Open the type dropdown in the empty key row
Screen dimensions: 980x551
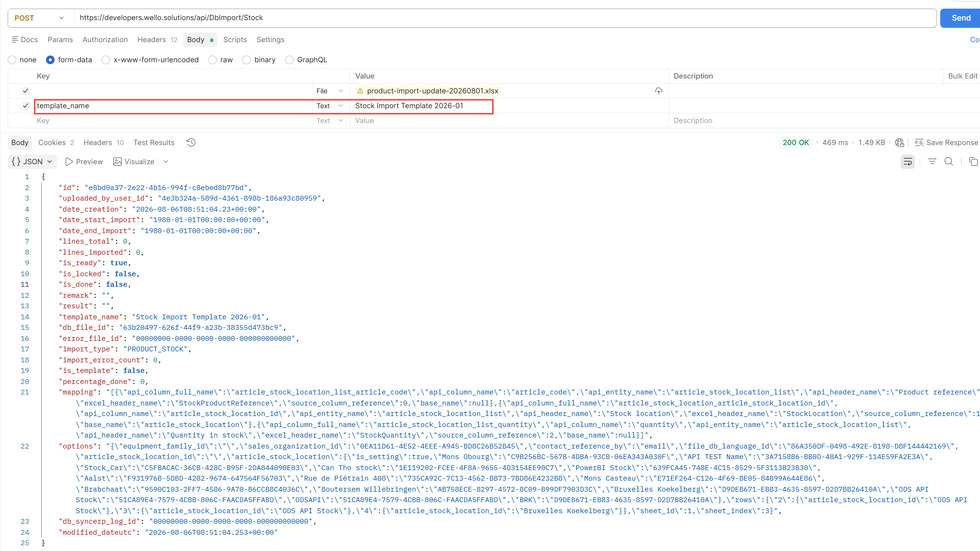[330, 121]
